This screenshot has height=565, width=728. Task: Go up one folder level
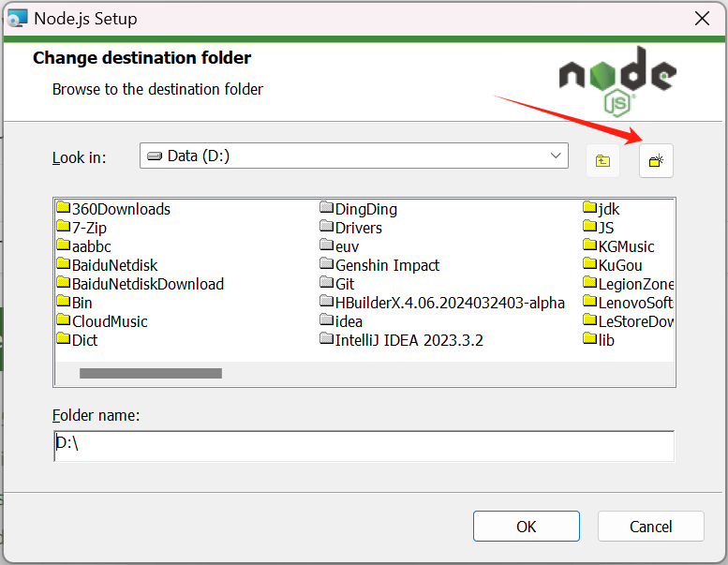602,160
